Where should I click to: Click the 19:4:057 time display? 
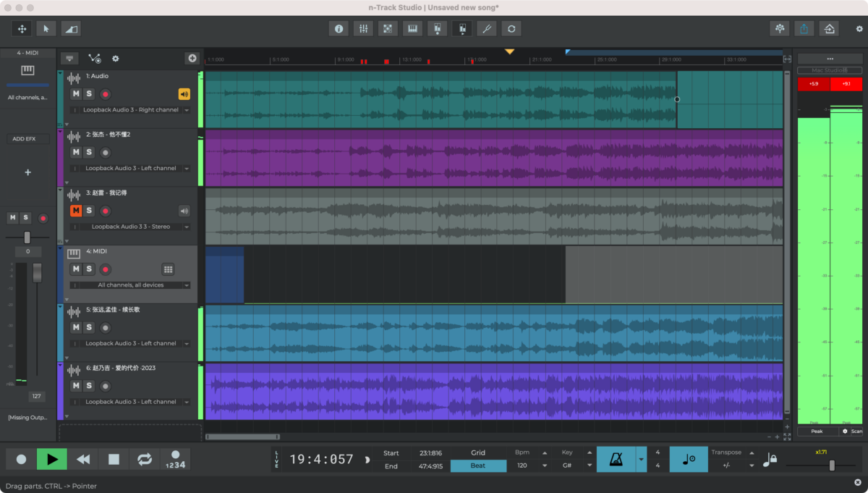click(322, 460)
